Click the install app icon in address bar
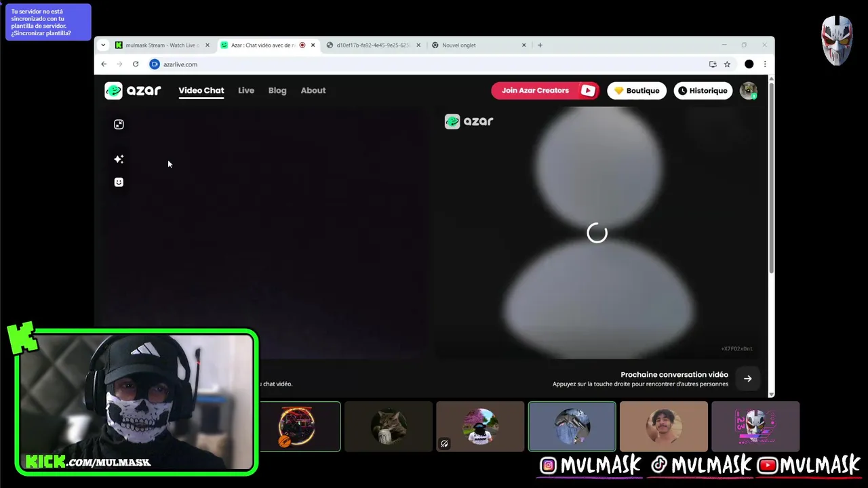This screenshot has width=868, height=488. (x=713, y=64)
